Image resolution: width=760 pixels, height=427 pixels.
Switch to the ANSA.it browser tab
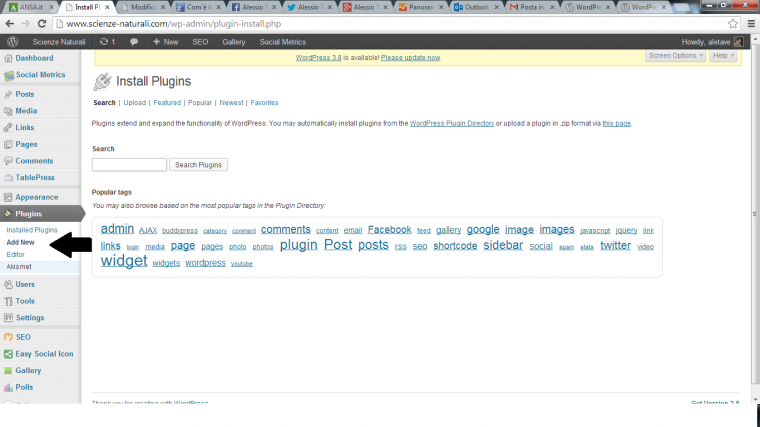[32, 7]
